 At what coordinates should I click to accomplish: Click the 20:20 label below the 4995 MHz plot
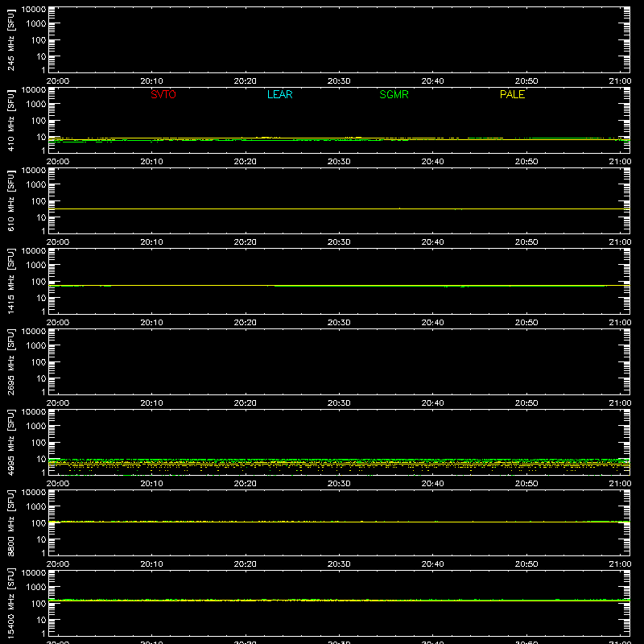pyautogui.click(x=246, y=484)
